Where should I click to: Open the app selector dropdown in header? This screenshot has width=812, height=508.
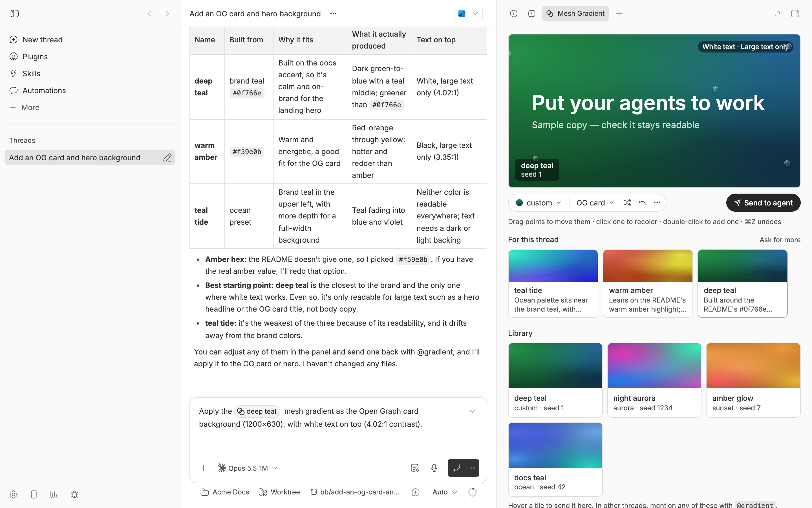point(468,14)
